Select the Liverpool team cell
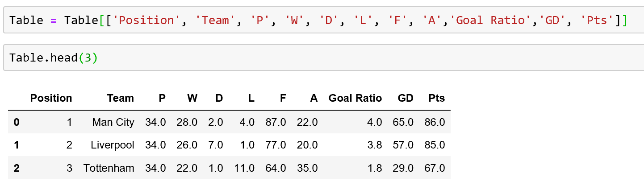This screenshot has width=644, height=194. tap(112, 145)
